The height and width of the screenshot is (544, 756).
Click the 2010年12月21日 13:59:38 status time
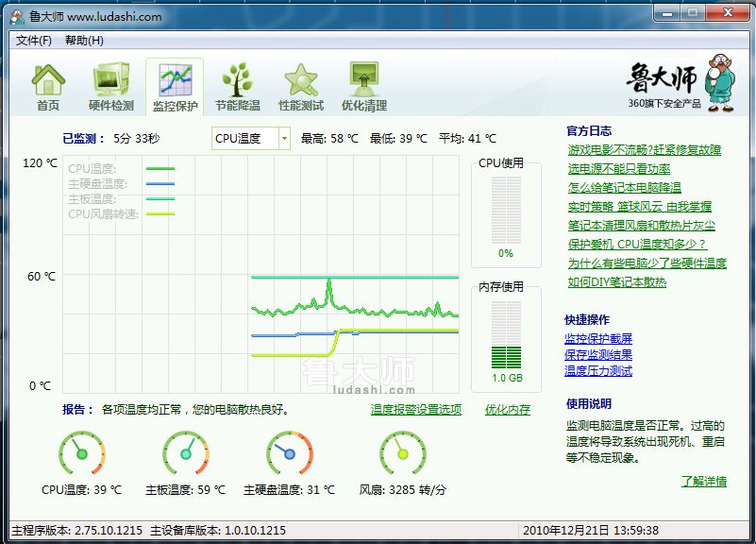591,531
